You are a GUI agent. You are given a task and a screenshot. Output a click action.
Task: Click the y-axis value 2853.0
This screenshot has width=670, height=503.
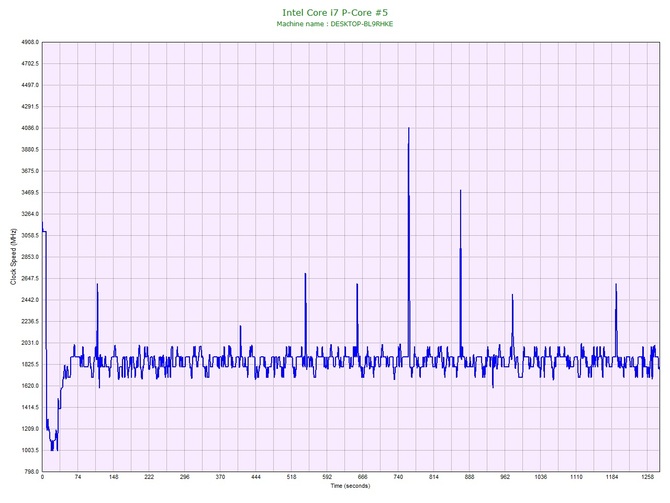(30, 257)
